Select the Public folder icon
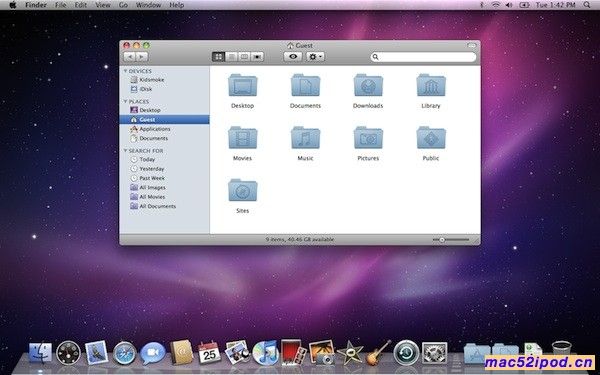This screenshot has height=375, width=600. (431, 138)
